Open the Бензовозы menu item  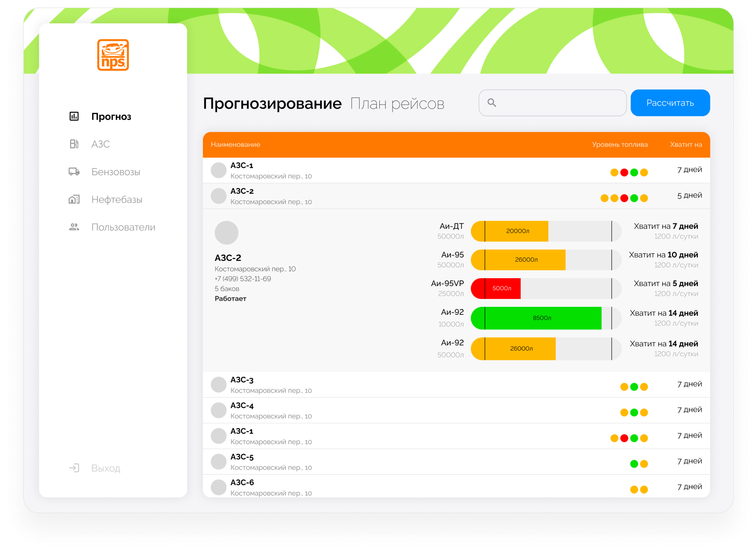click(116, 172)
